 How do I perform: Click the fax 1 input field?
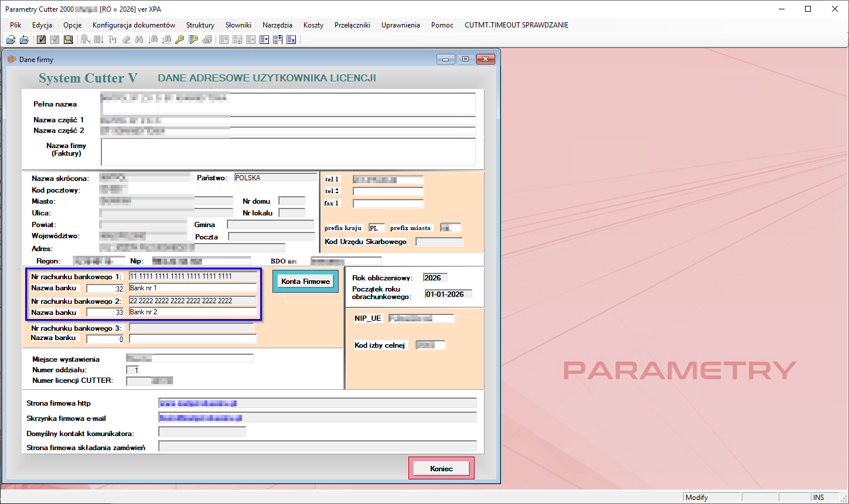click(388, 204)
